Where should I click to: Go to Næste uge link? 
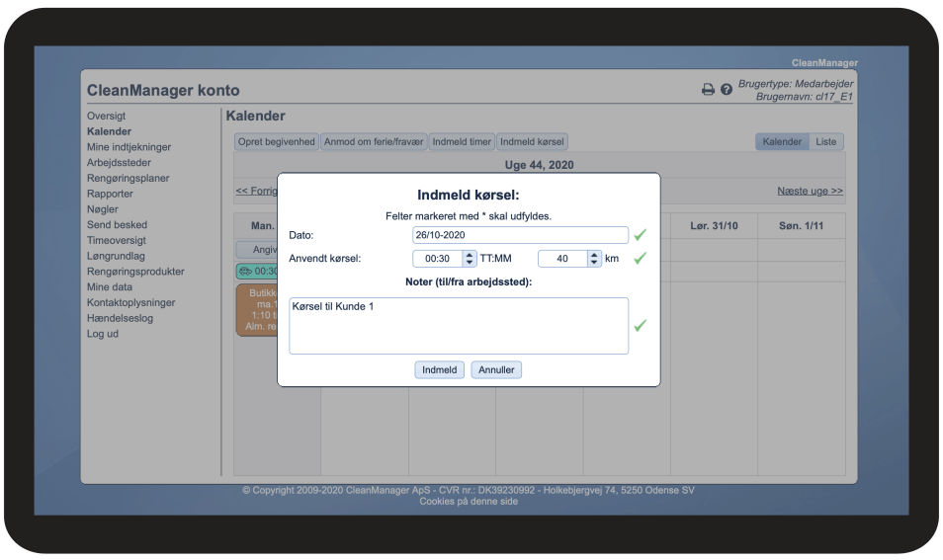coord(811,191)
